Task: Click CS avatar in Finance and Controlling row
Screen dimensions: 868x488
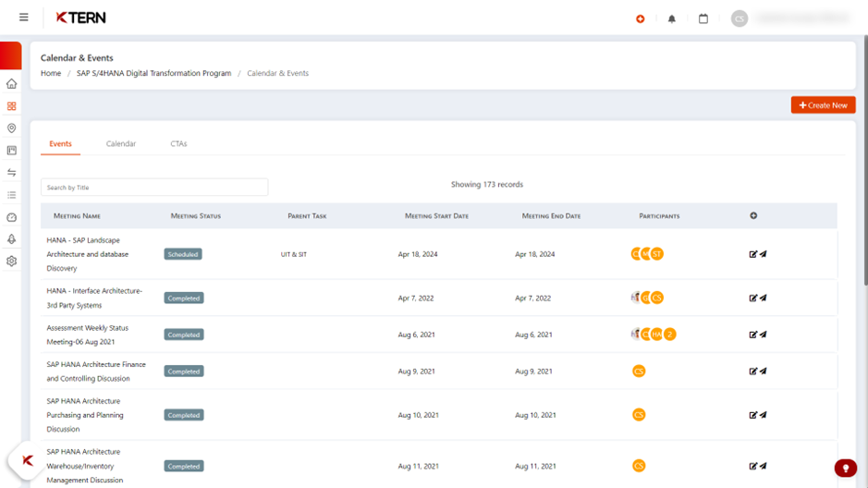Action: [639, 371]
